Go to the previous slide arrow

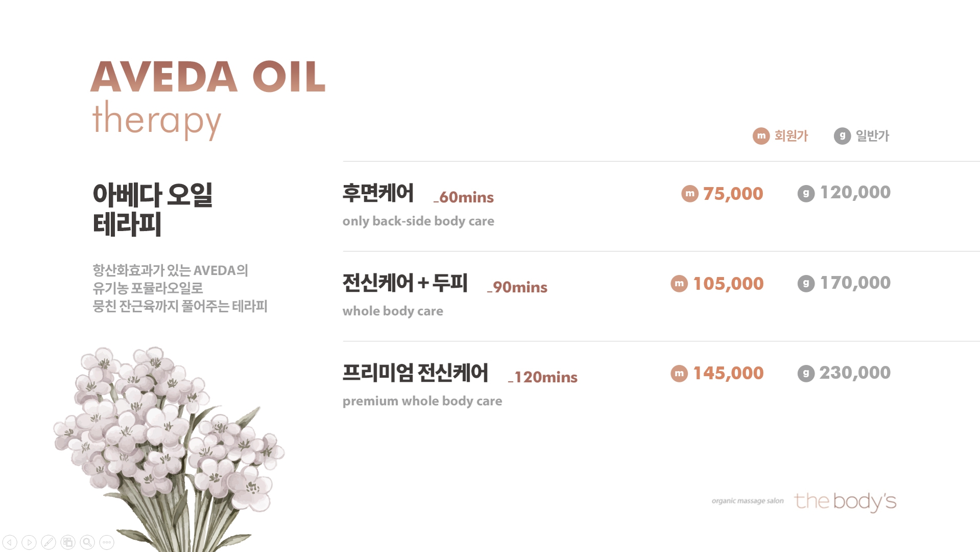coord(10,542)
